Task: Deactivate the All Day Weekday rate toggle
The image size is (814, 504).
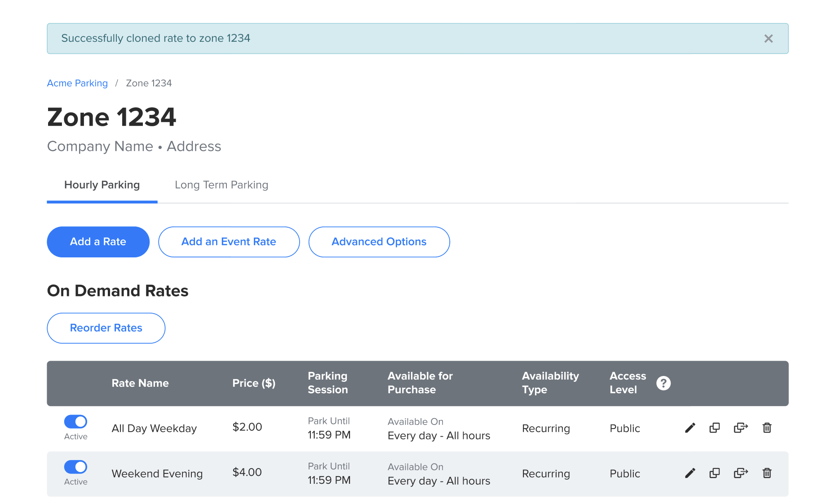Action: click(x=75, y=422)
